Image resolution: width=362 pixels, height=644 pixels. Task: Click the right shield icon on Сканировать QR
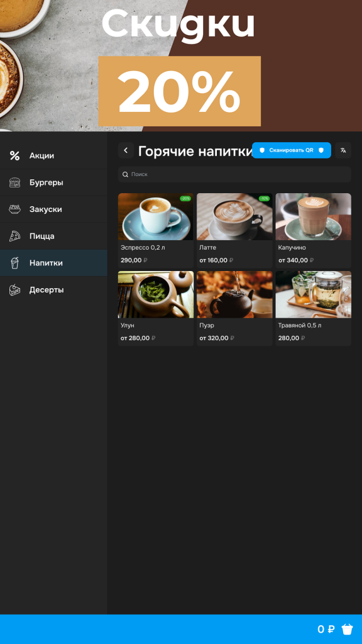point(321,150)
